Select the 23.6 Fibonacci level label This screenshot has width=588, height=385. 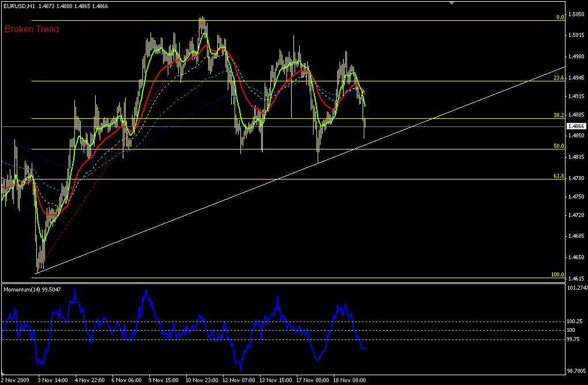tap(558, 78)
